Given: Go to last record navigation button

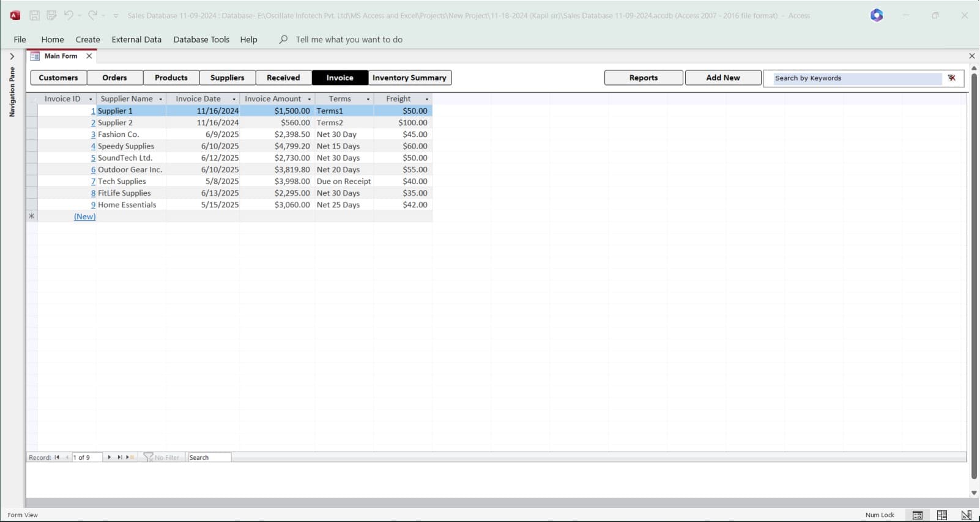Looking at the screenshot, I should [x=119, y=457].
